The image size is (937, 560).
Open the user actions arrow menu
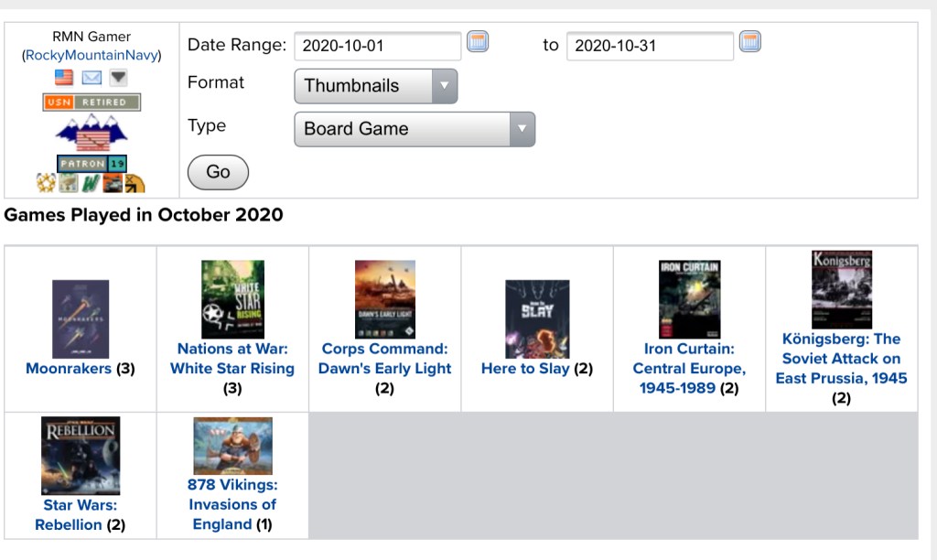(118, 77)
